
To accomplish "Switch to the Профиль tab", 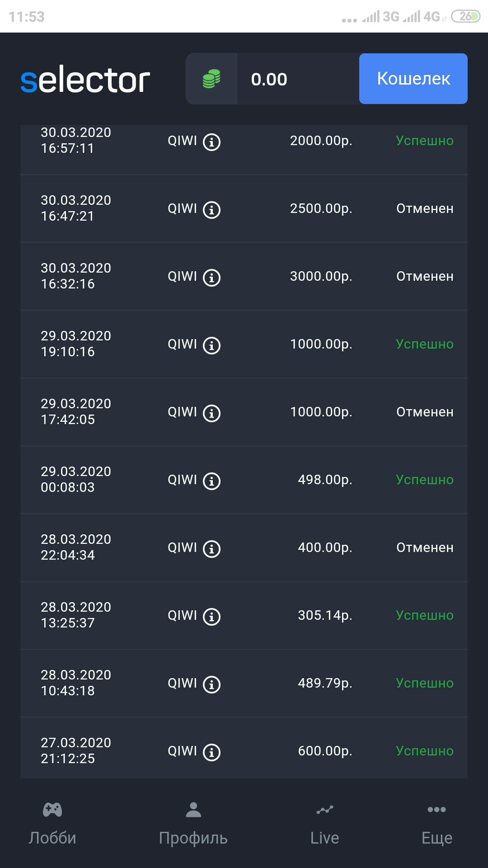I will coord(193,824).
